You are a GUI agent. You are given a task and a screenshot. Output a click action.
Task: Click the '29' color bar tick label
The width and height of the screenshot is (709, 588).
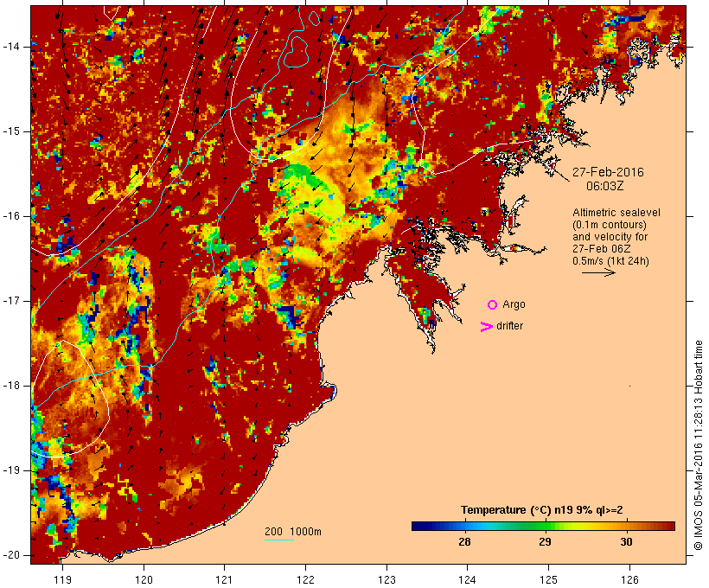tap(545, 541)
